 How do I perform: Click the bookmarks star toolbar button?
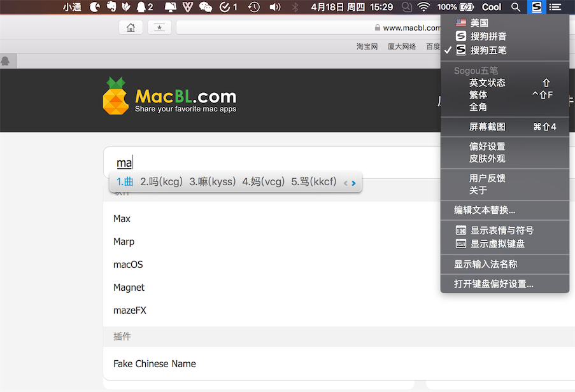tap(160, 27)
